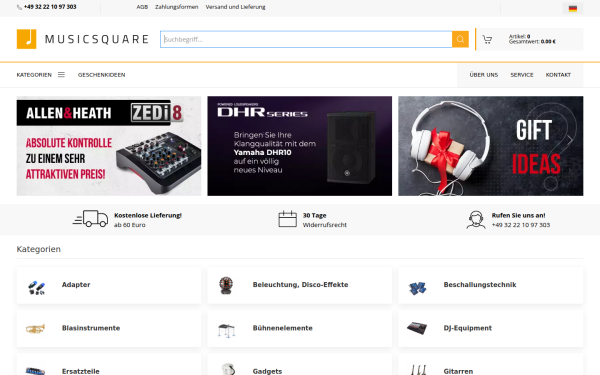Viewport: 600px width, 375px height.
Task: Click the trumpet Blasinstrumente icon
Action: pos(35,329)
